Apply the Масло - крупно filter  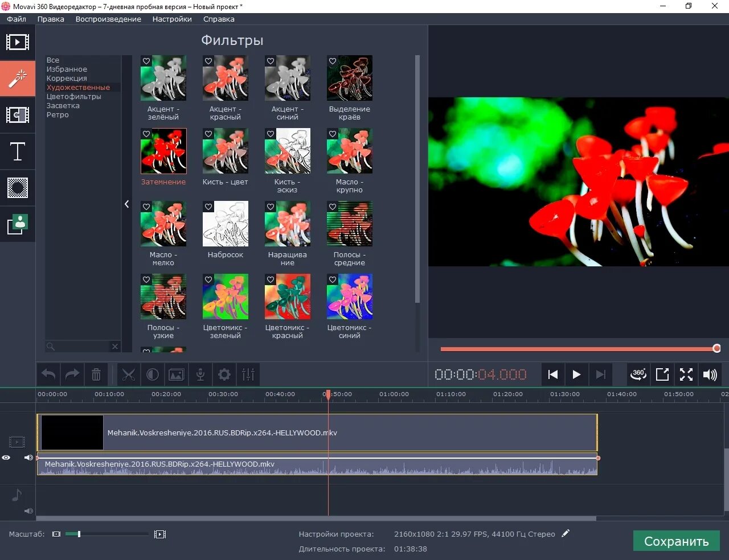tap(350, 151)
